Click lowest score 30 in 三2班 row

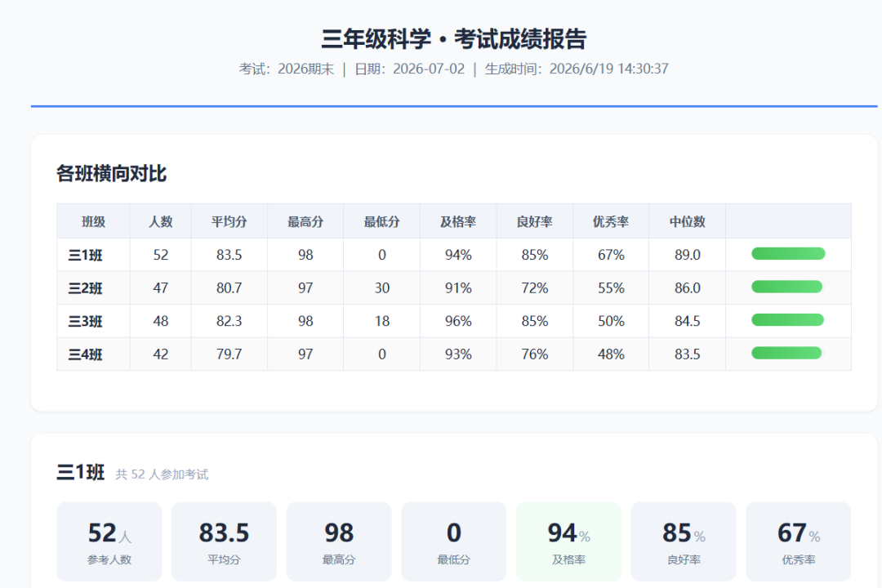(x=382, y=288)
